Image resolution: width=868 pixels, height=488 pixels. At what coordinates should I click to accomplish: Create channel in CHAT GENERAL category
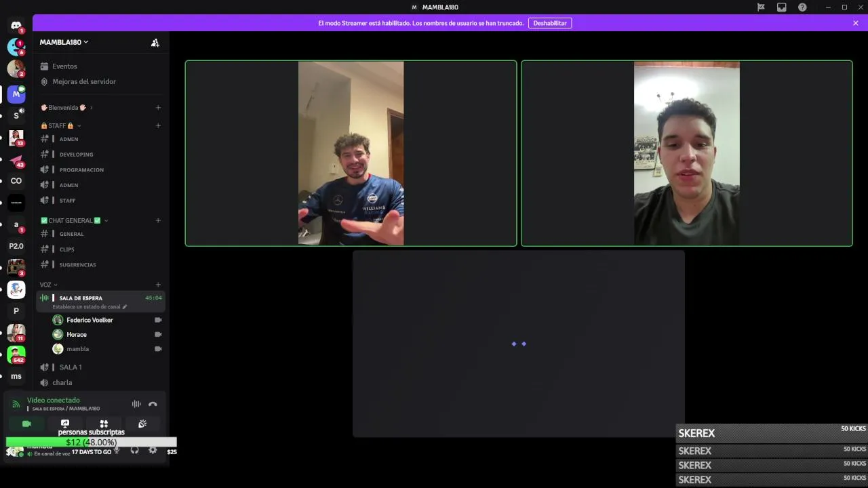pos(158,220)
